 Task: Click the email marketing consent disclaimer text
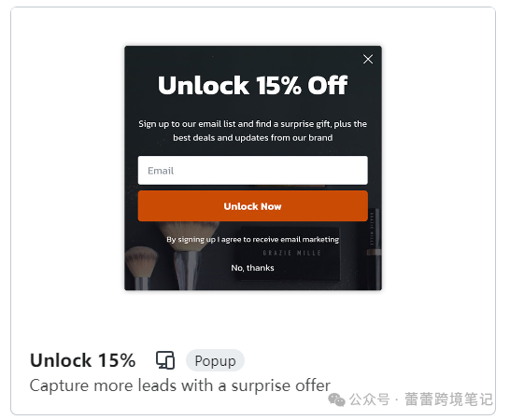[x=253, y=240]
